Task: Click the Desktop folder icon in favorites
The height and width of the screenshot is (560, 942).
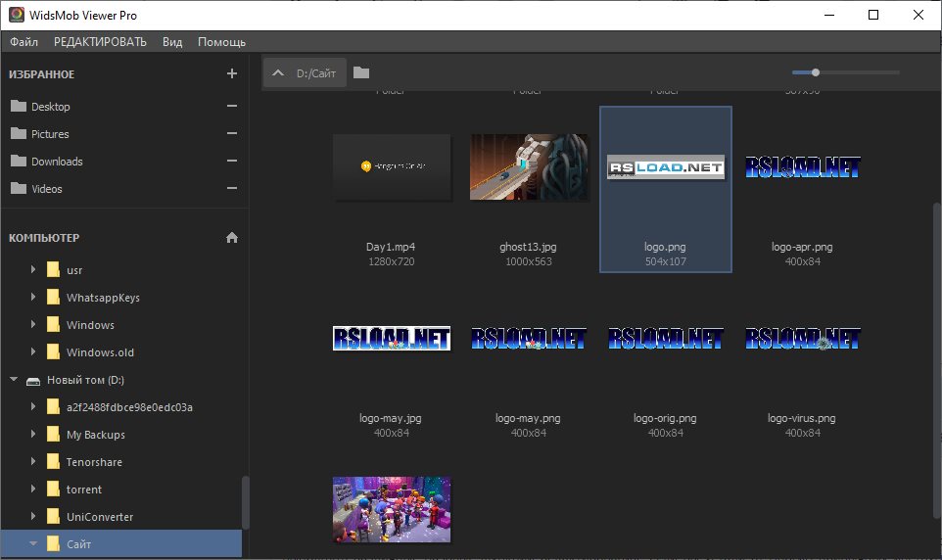Action: [19, 106]
